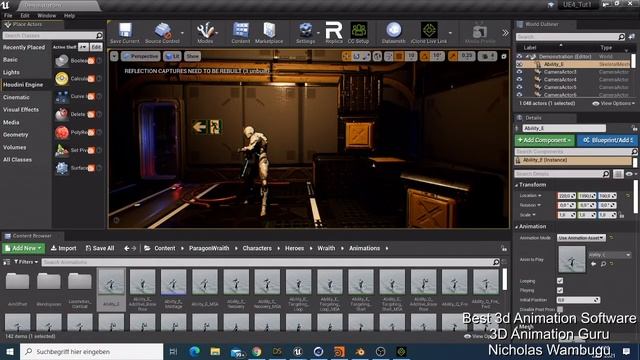
Task: Open the viewport options dropdown arrow
Action: (x=114, y=56)
